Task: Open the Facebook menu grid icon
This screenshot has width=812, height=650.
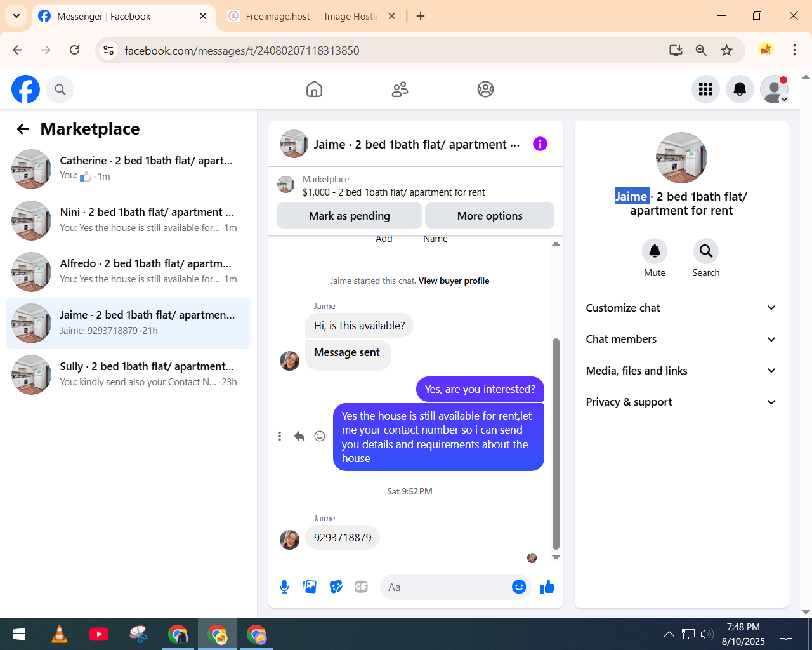Action: [x=705, y=90]
